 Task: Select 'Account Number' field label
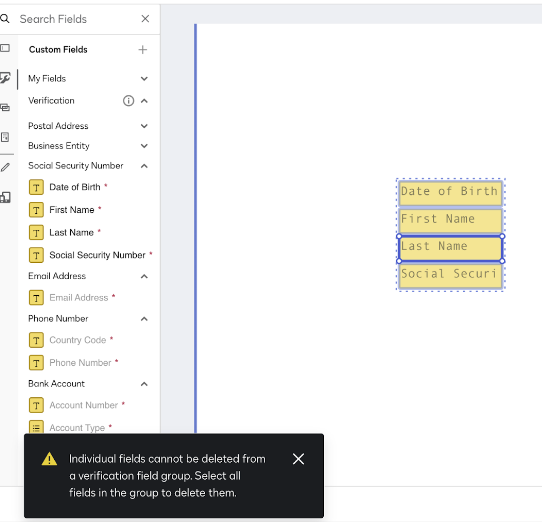83,405
